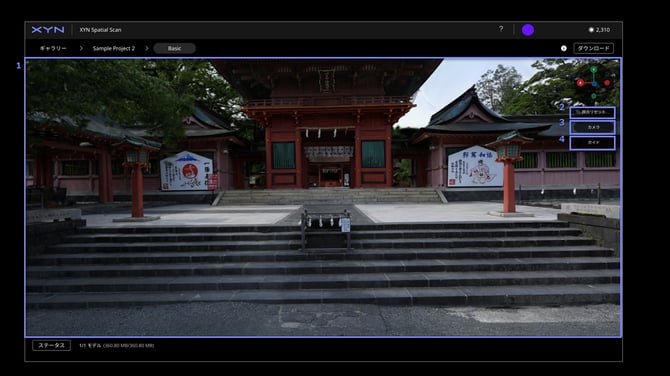Click the ステータス button
670x376 pixels.
coord(51,345)
